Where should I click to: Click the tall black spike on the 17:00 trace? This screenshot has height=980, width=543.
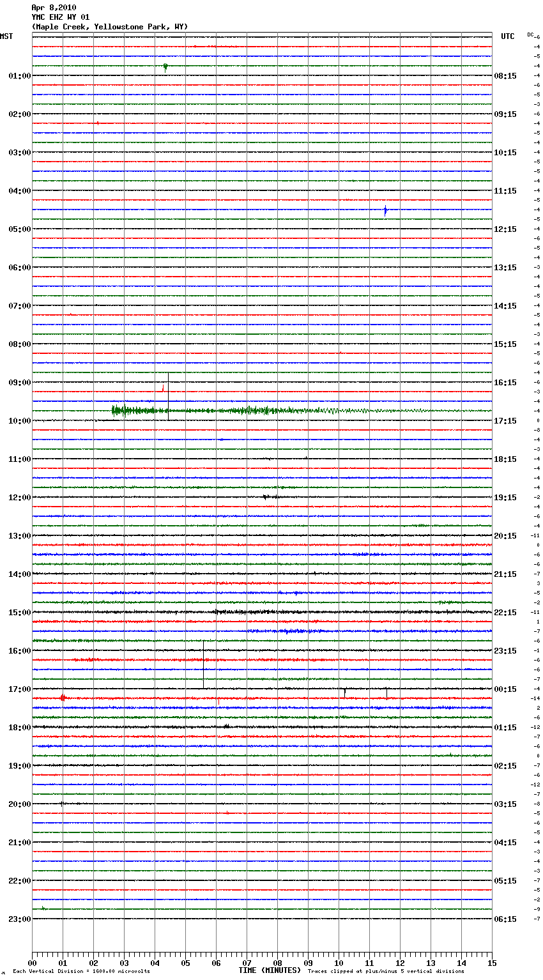(x=203, y=664)
